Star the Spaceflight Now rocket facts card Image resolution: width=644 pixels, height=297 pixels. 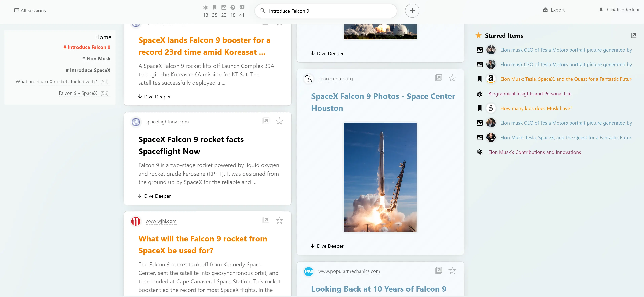point(279,121)
